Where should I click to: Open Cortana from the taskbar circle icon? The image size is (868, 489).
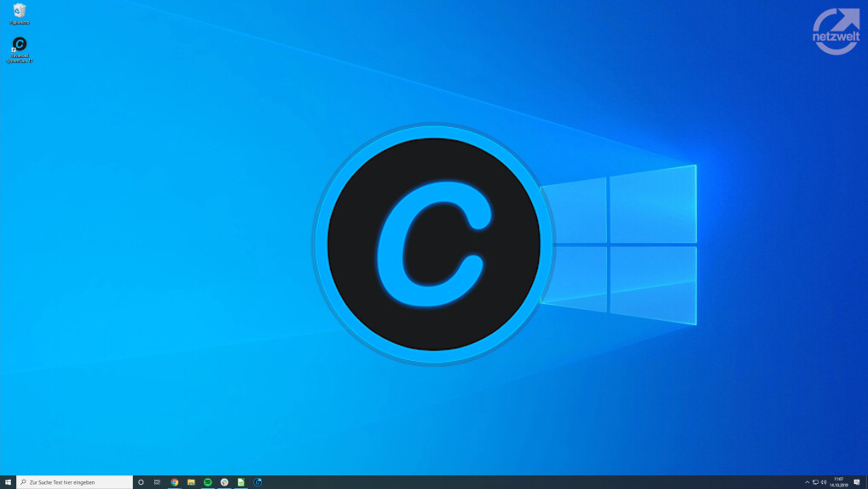click(x=141, y=482)
